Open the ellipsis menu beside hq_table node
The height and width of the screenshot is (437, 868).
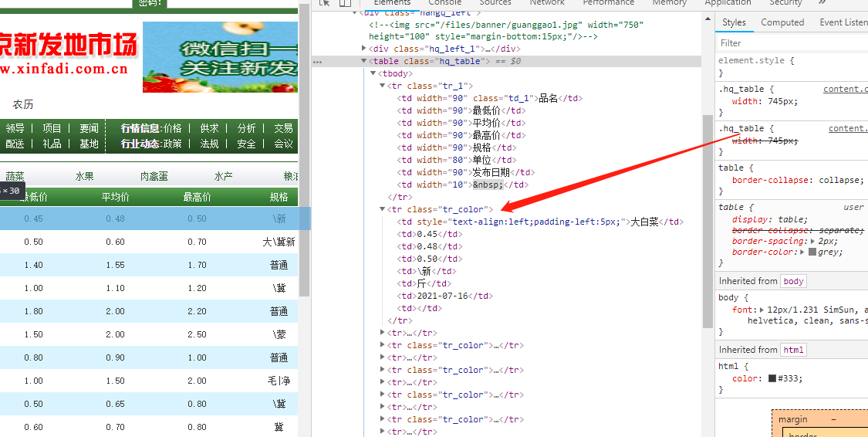click(318, 62)
